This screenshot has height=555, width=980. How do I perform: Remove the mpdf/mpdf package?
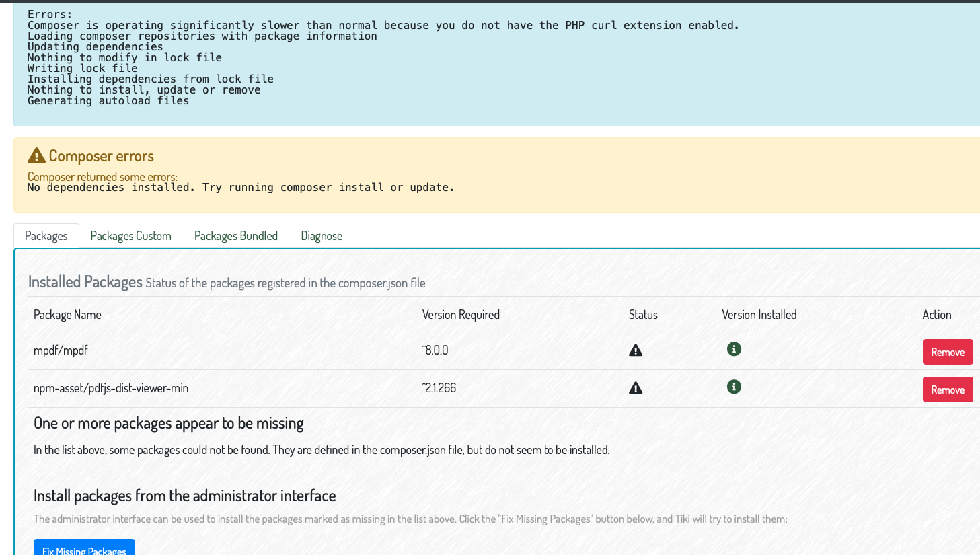pos(948,352)
